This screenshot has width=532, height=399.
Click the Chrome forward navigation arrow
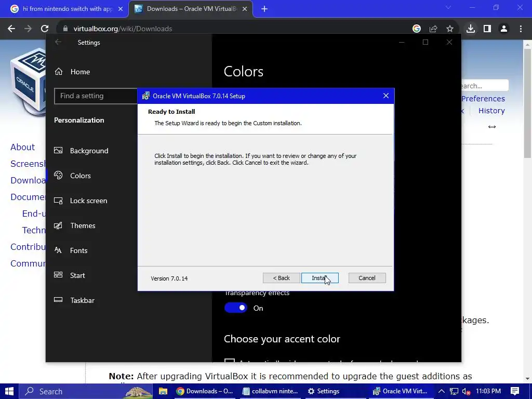coord(28,29)
